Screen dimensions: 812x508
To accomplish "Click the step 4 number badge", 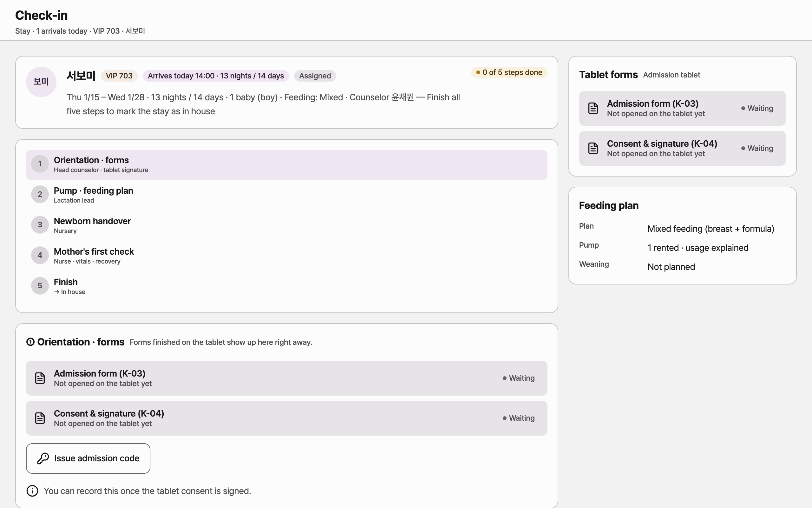I will click(x=40, y=255).
